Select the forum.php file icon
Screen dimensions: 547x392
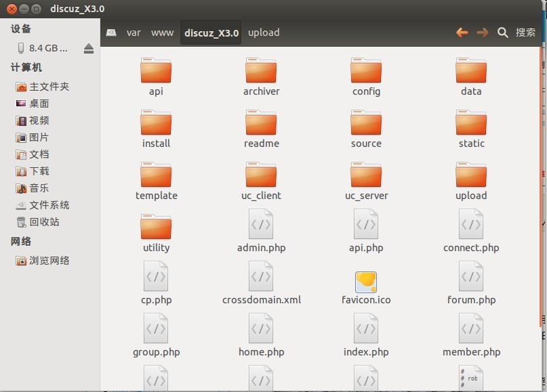pos(471,276)
